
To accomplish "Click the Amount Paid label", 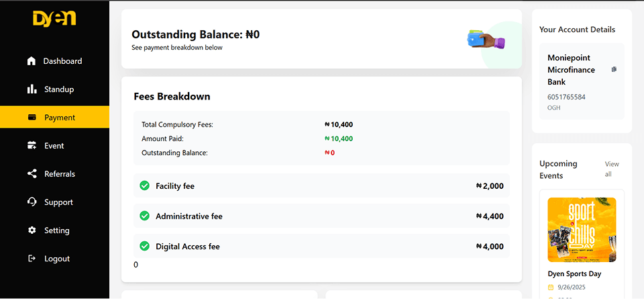I will pyautogui.click(x=162, y=139).
